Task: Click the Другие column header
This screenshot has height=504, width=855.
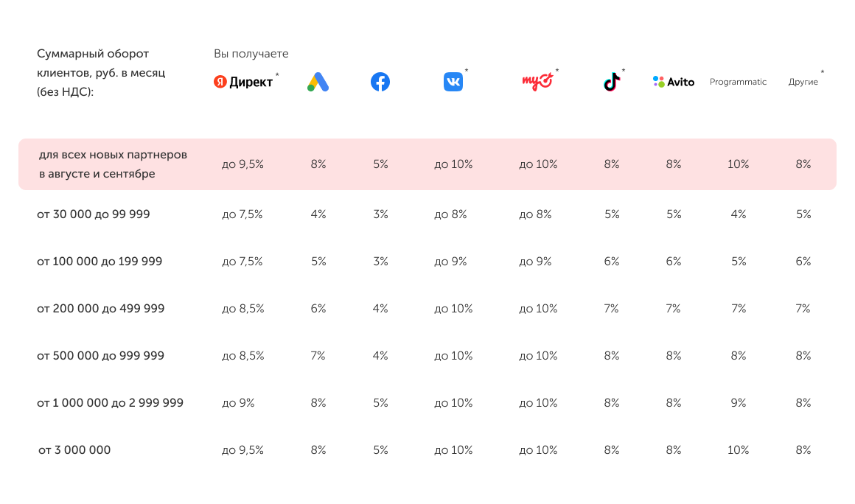Action: click(x=803, y=82)
